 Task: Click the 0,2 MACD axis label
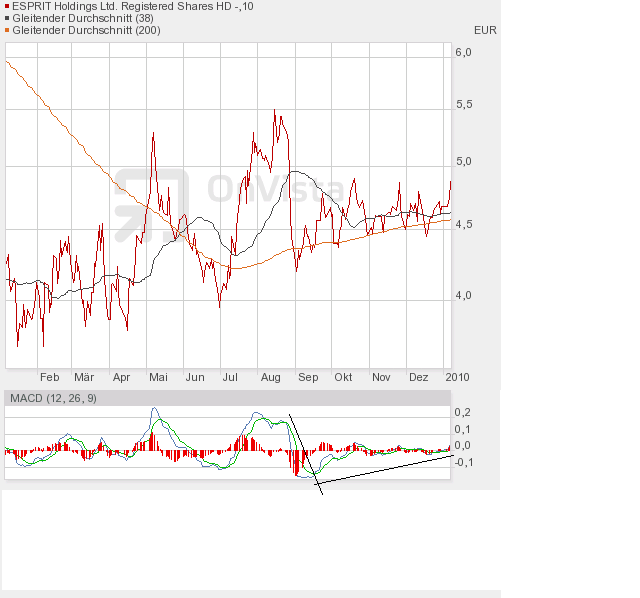tap(462, 412)
